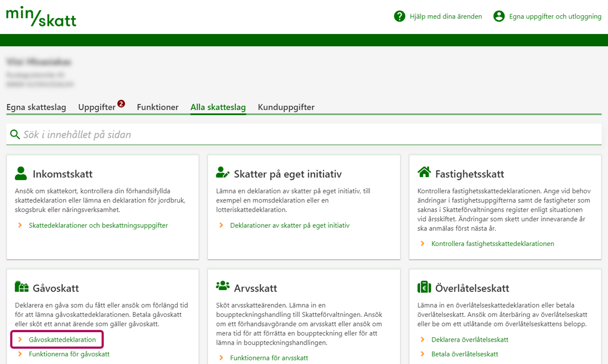Open Deklarera överlåtelseskatt link
The height and width of the screenshot is (364, 608).
(x=470, y=340)
